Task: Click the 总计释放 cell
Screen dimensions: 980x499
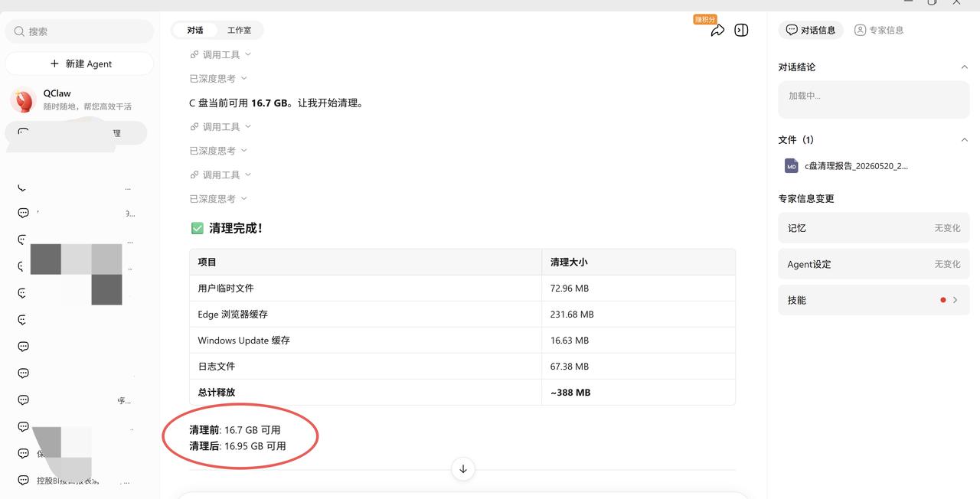Action: tap(365, 393)
